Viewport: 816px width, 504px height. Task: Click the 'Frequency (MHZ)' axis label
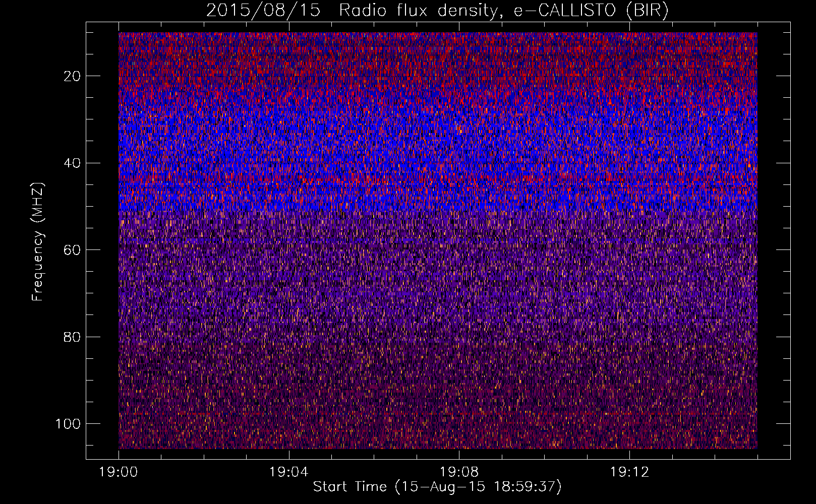tap(38, 241)
